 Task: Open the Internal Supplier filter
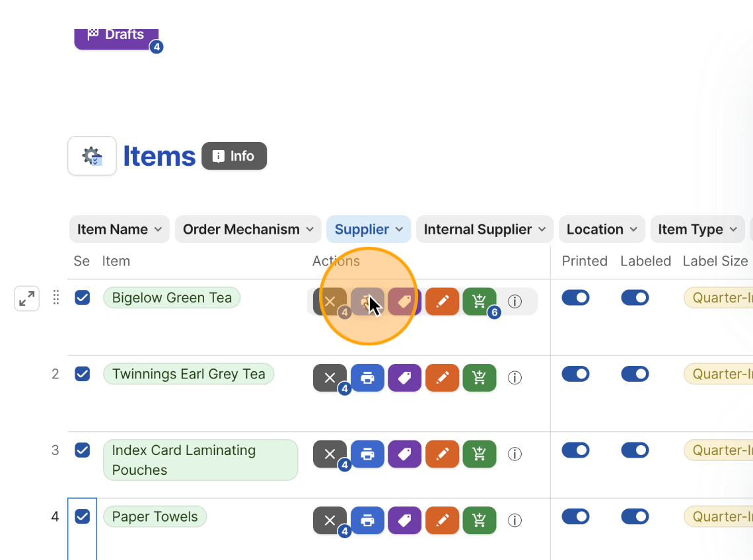point(484,229)
